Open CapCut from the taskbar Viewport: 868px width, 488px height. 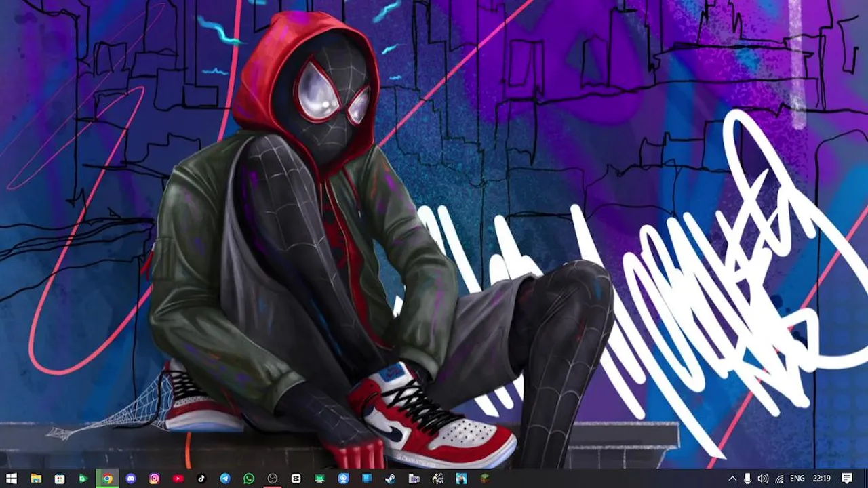point(296,479)
